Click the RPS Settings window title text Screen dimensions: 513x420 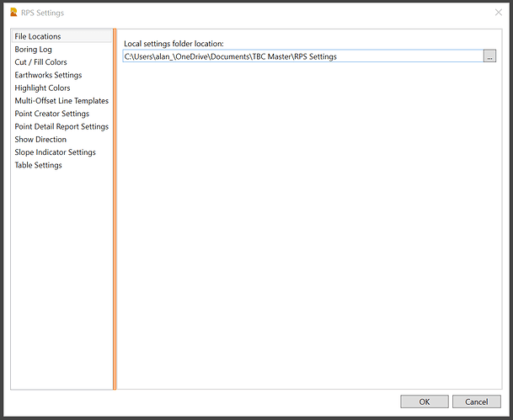pyautogui.click(x=43, y=13)
